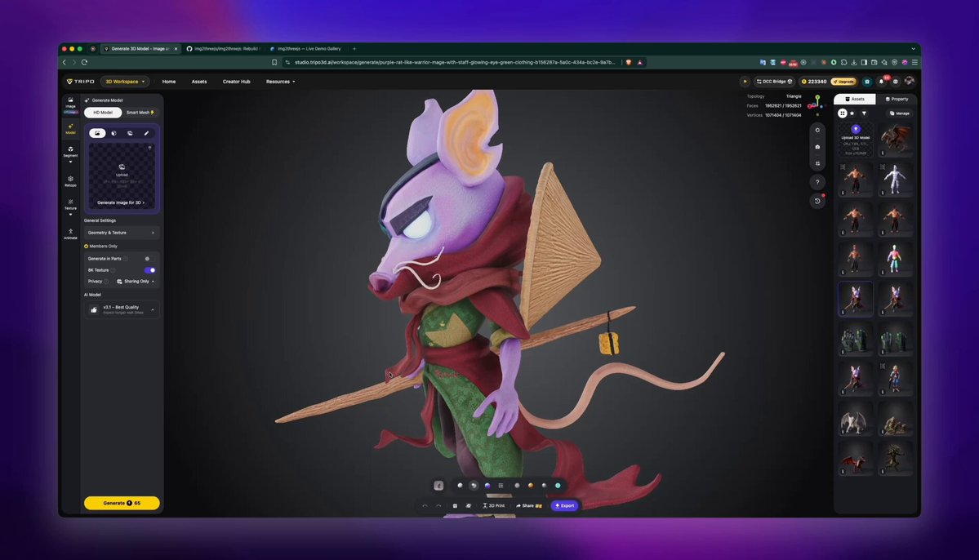Image resolution: width=979 pixels, height=560 pixels.
Task: Open the 3D Workspace dropdown
Action: [x=125, y=81]
